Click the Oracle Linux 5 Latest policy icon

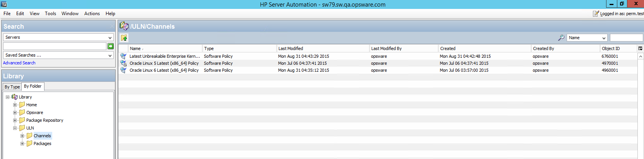123,63
